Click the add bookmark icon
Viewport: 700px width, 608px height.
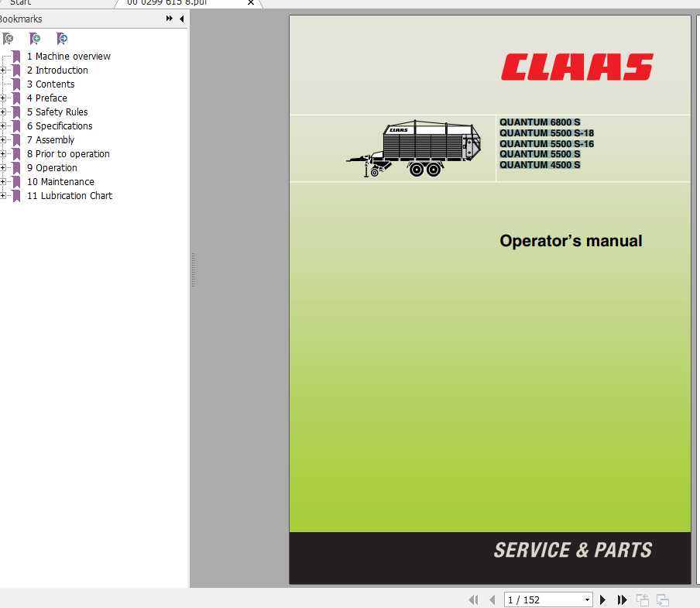tap(35, 38)
